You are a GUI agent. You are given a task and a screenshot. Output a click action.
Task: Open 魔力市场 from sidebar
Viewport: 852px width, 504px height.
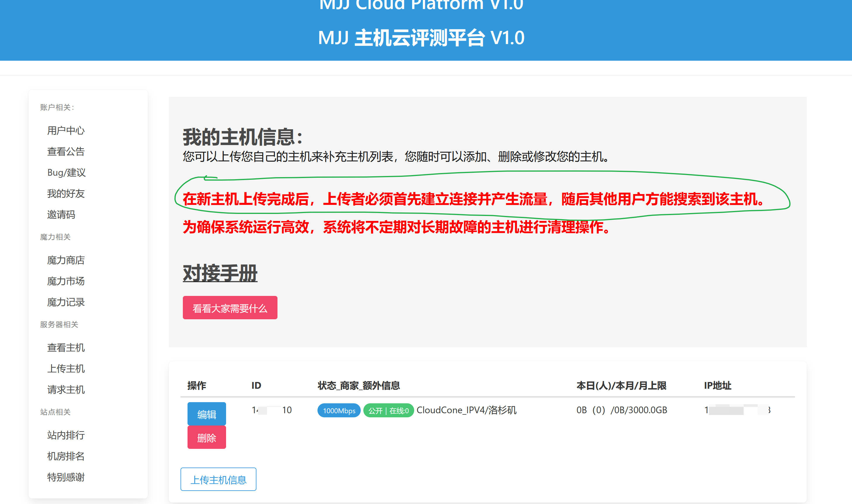pyautogui.click(x=66, y=281)
